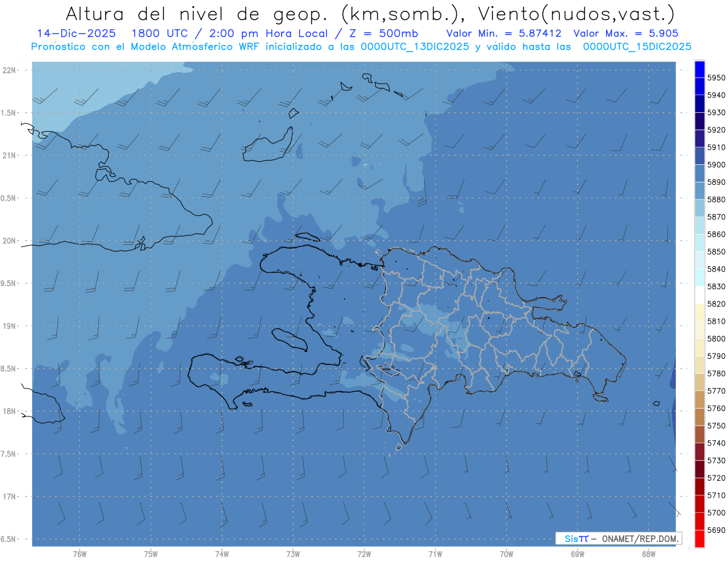Screen dimensions: 728x562
Task: Click the '5870' color scale value
Action: pos(716,217)
